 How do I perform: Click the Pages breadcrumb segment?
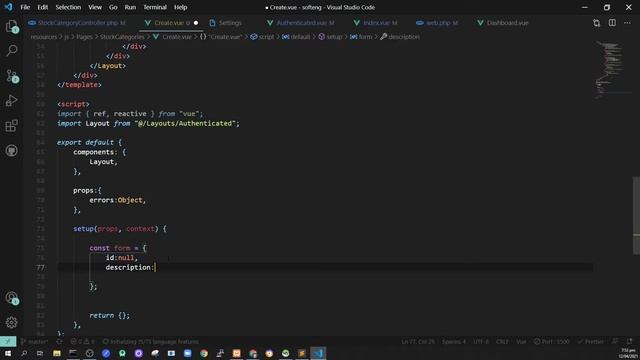[x=84, y=37]
